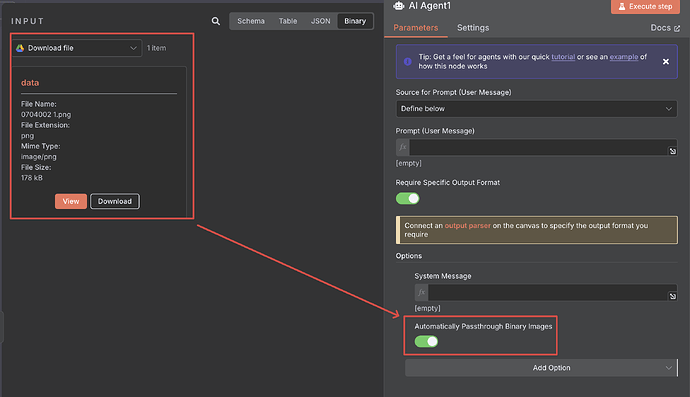Toggle Require Specific Output Format switch

(x=407, y=198)
